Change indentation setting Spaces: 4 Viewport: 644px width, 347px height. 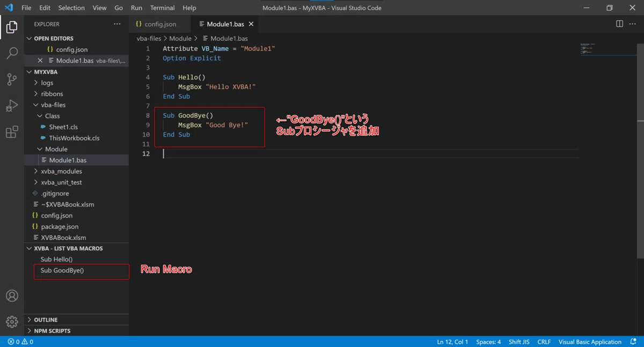point(488,342)
